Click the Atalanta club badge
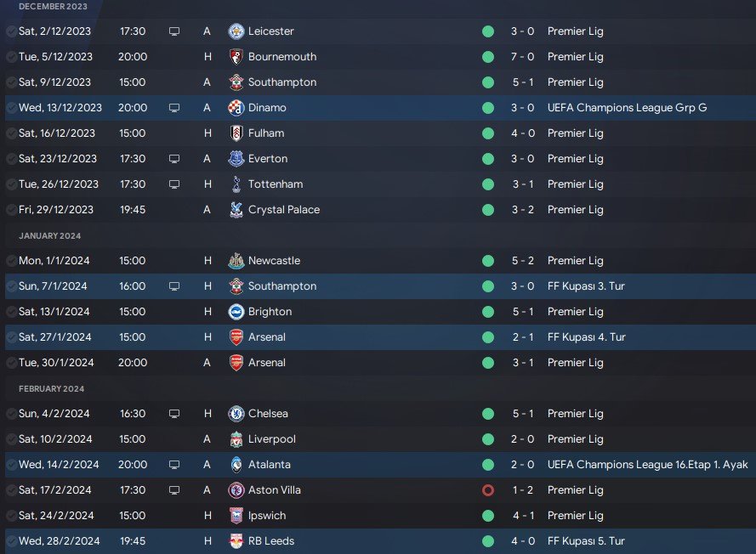 236,465
